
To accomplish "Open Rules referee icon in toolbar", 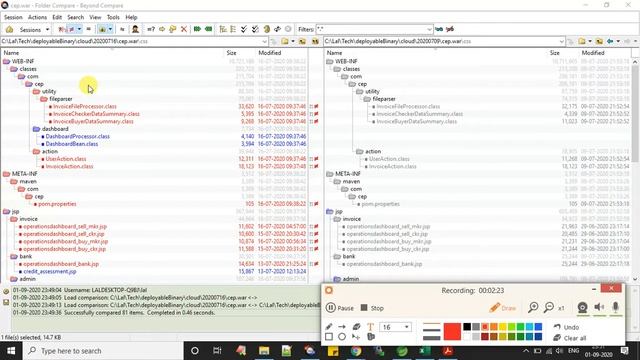I will point(135,29).
